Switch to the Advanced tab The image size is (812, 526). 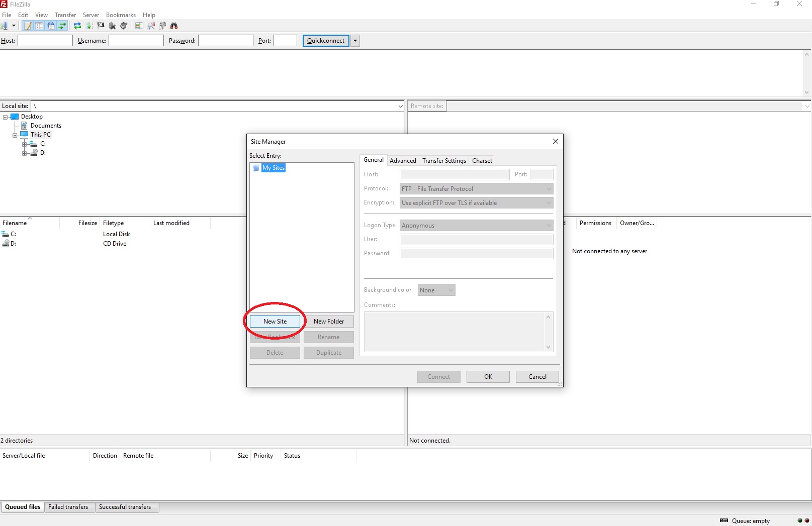tap(403, 161)
